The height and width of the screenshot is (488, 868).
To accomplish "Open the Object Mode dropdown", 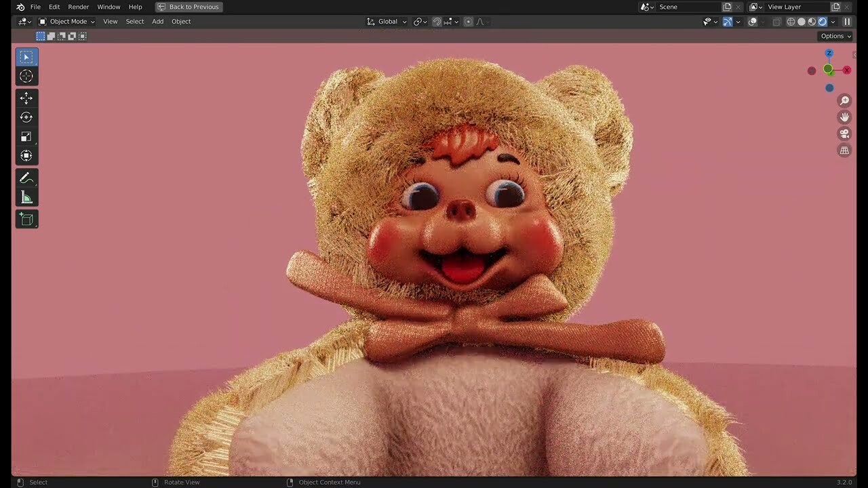I will [x=68, y=21].
